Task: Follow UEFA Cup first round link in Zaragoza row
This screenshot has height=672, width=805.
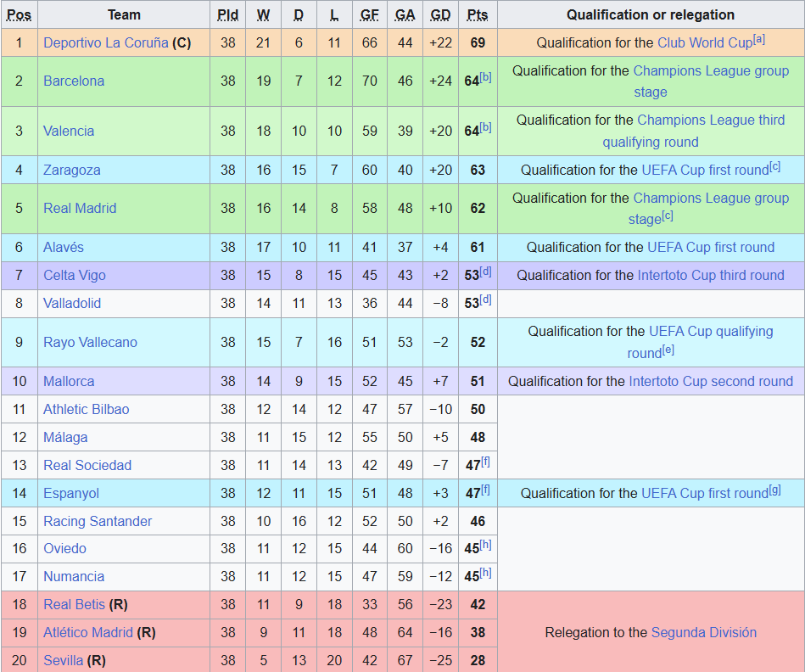Action: (706, 170)
